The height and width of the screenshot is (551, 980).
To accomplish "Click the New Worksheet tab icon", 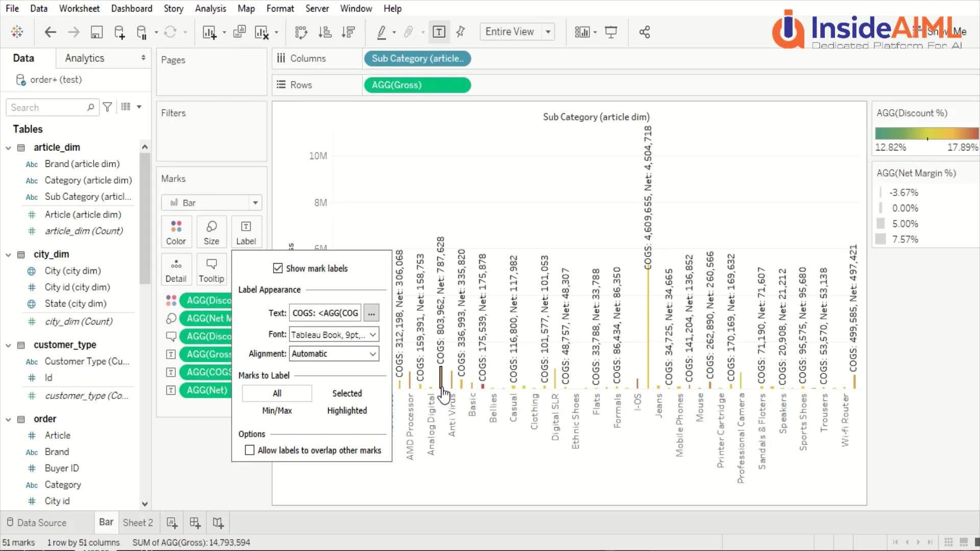I will pos(172,522).
